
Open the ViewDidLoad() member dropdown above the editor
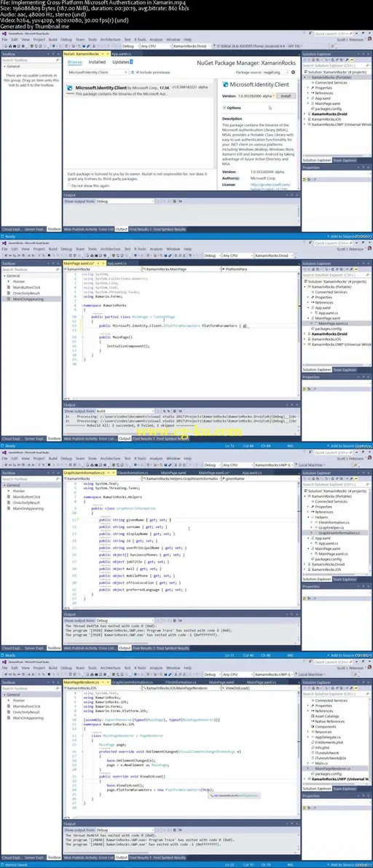pos(260,688)
